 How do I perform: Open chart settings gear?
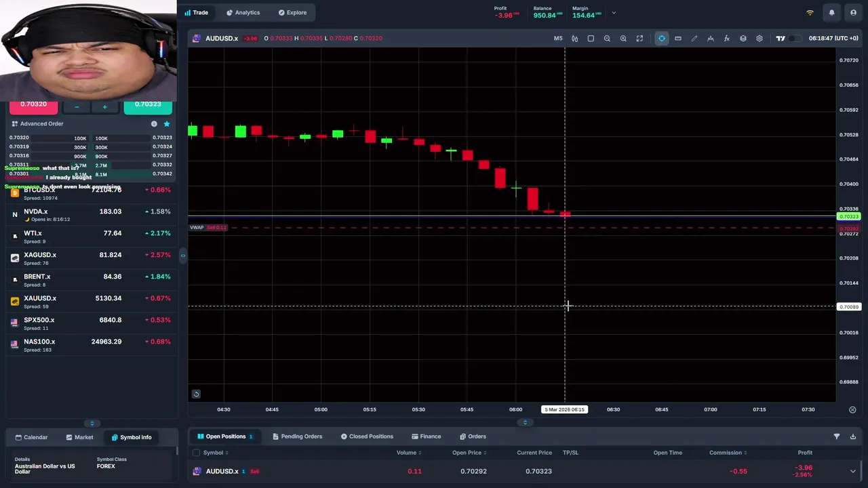(759, 39)
